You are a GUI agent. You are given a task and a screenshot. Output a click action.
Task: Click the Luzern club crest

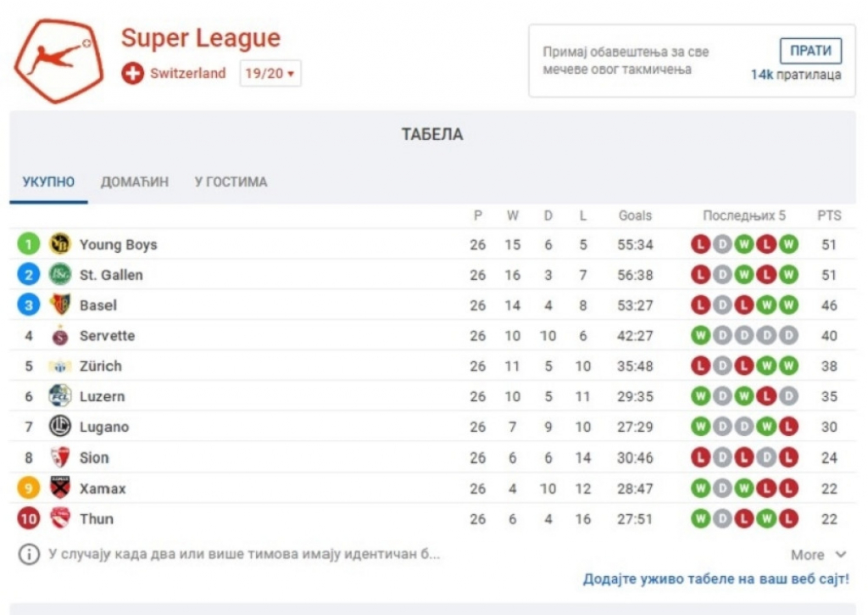[x=59, y=396]
